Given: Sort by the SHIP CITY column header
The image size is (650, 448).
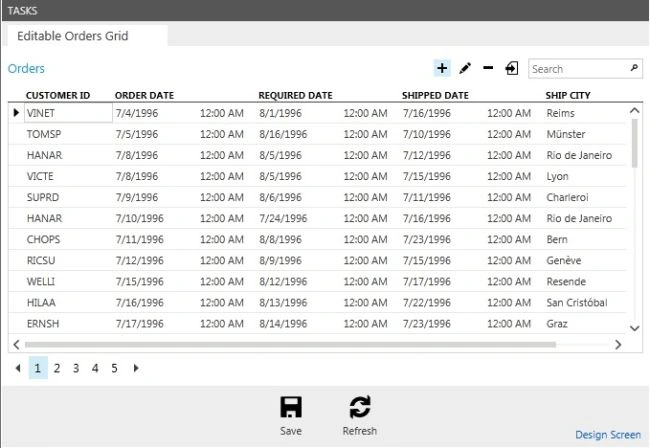Looking at the screenshot, I should point(568,95).
